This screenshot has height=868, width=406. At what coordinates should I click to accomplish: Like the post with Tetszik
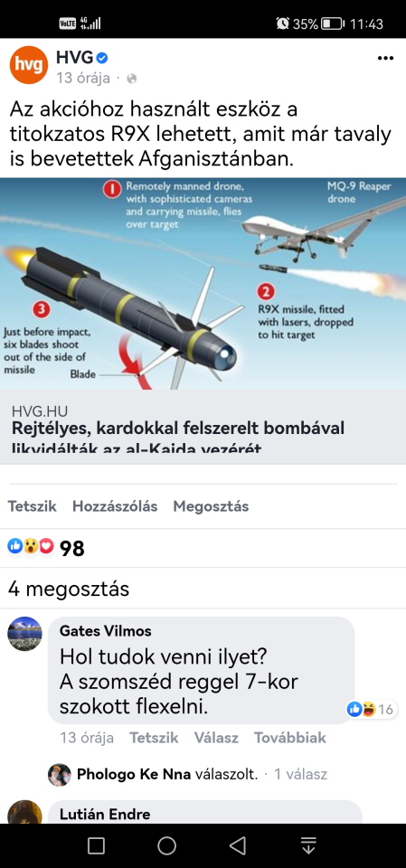coord(33,506)
